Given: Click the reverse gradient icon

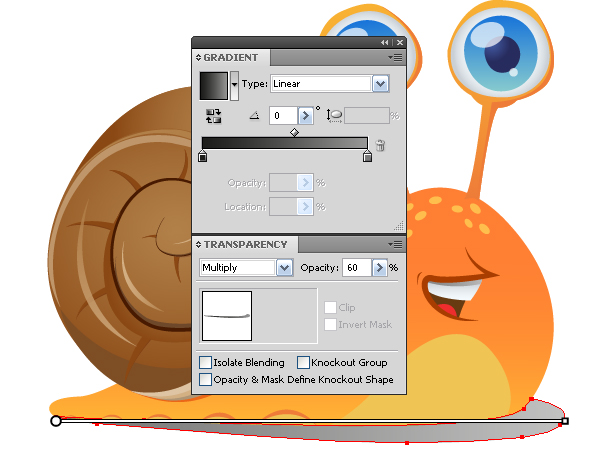Looking at the screenshot, I should pos(214,116).
